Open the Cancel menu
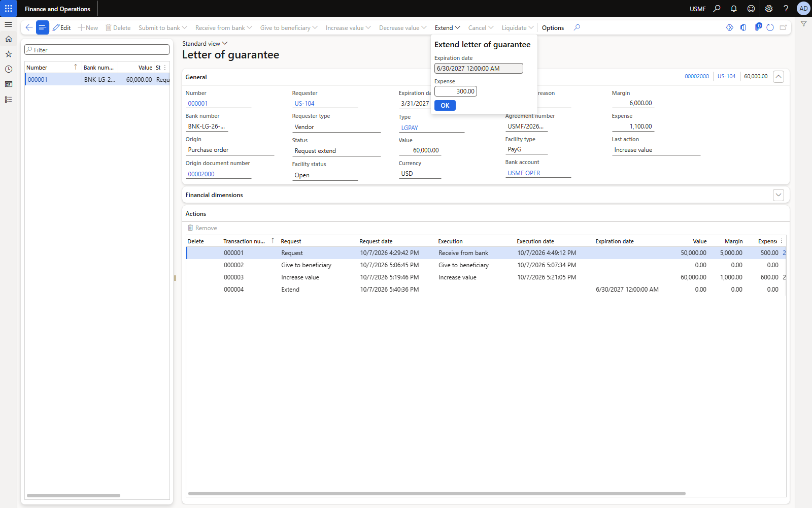Screen dimensions: 812x508 tap(481, 28)
